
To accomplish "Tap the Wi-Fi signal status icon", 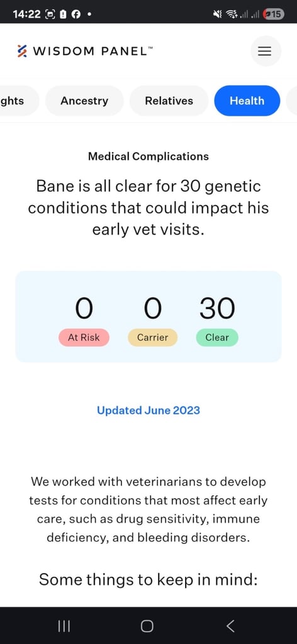I will 232,14.
